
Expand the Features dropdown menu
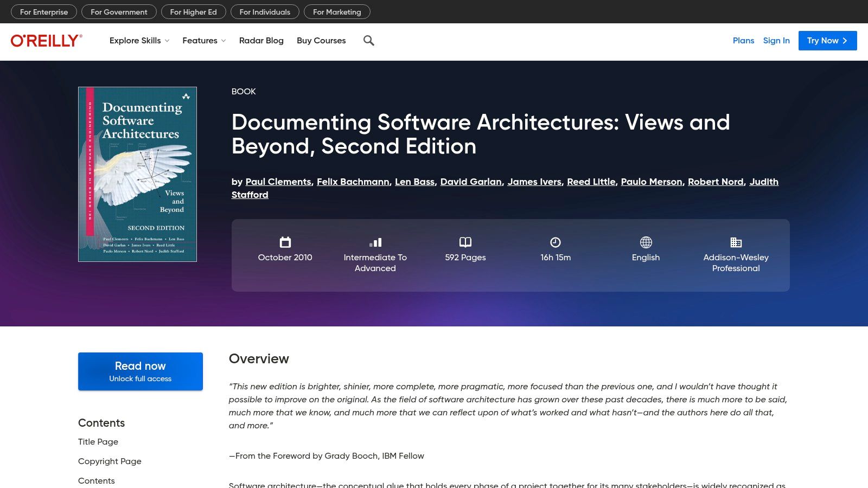pyautogui.click(x=204, y=41)
